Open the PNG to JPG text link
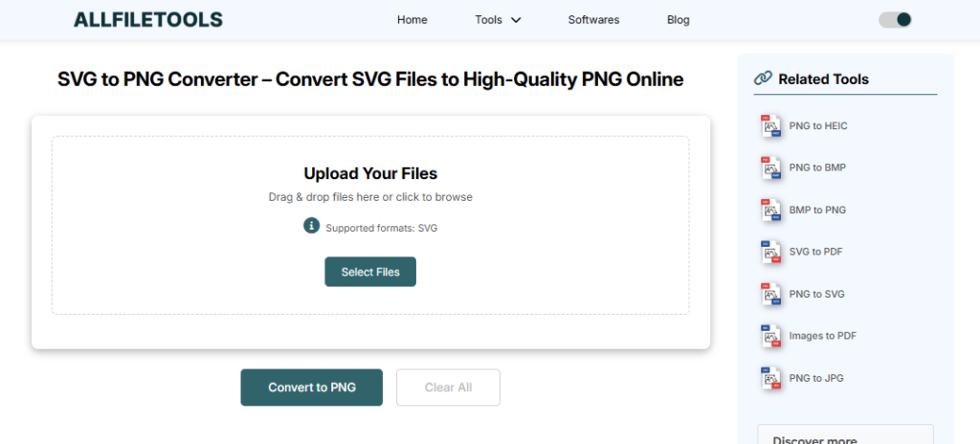Screen dimensions: 980x444 (815, 378)
